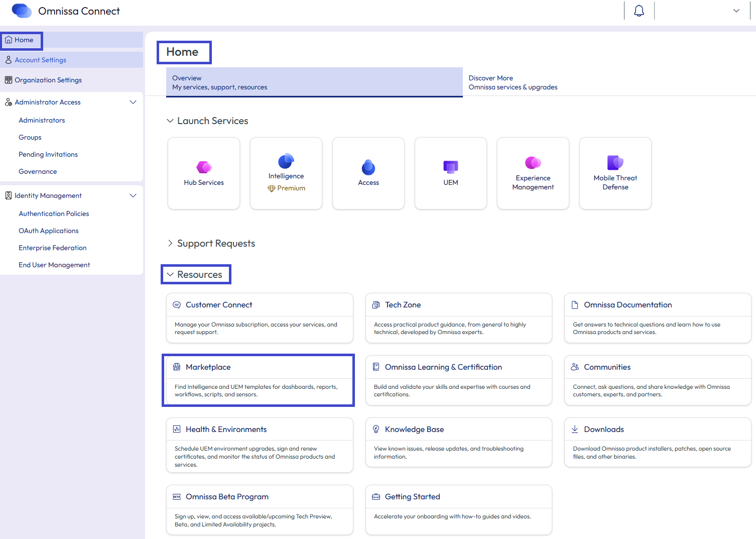Collapse the Resources section chevron
The height and width of the screenshot is (539, 756).
(x=170, y=274)
